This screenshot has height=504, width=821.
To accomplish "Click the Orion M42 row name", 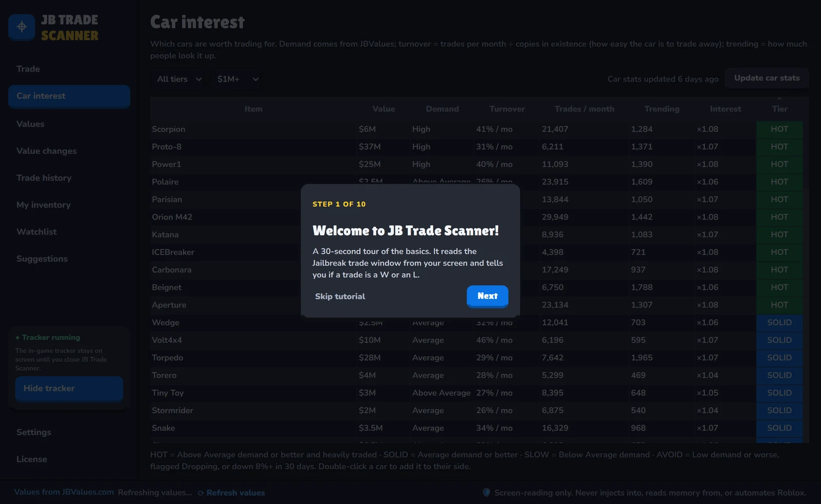I will [172, 217].
